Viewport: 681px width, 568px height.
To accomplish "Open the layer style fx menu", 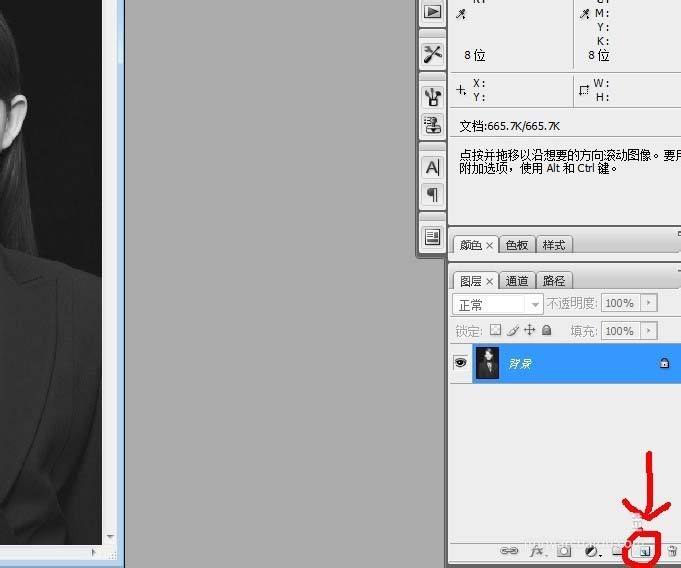I will (x=538, y=551).
